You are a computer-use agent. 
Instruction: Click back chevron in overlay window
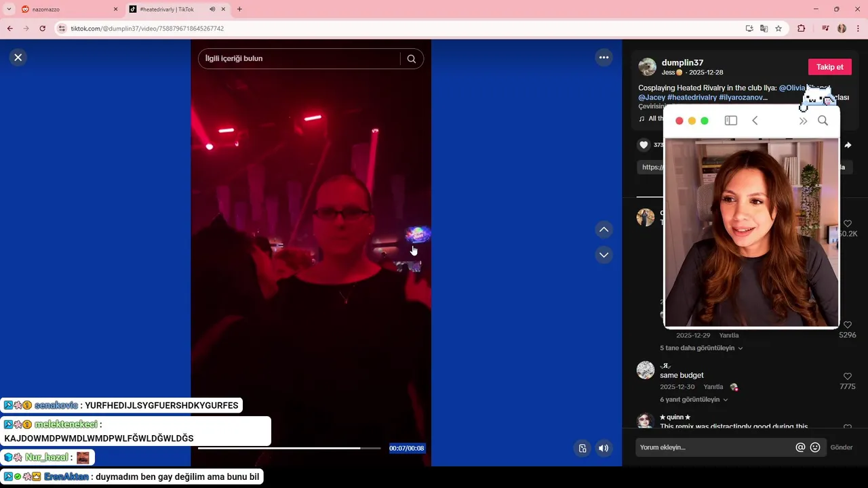[x=755, y=121]
